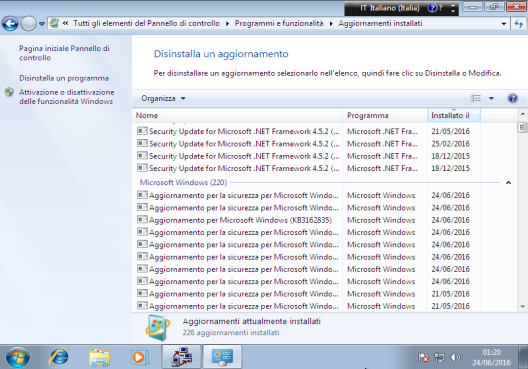This screenshot has height=369, width=528.
Task: Open IT Italiano (Italia) language selector
Action: coord(390,8)
